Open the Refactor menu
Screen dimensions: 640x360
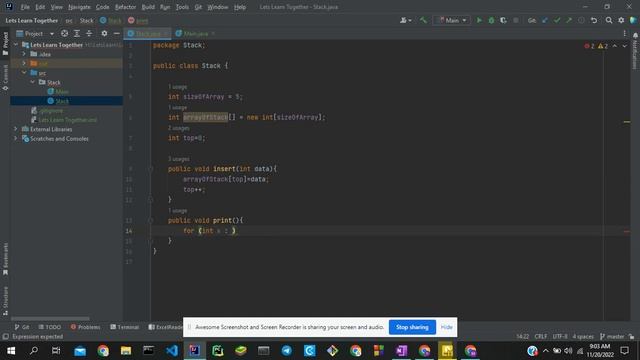tap(125, 7)
